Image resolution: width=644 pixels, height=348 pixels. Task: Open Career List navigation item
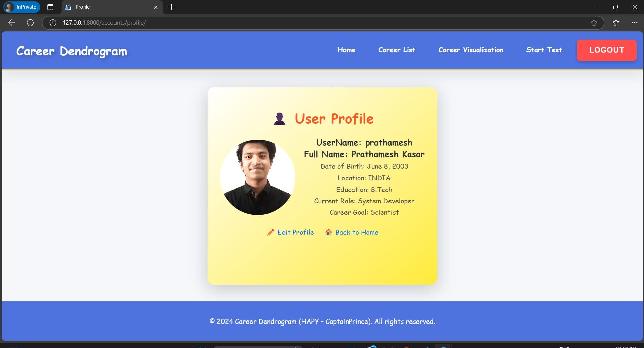(x=397, y=50)
